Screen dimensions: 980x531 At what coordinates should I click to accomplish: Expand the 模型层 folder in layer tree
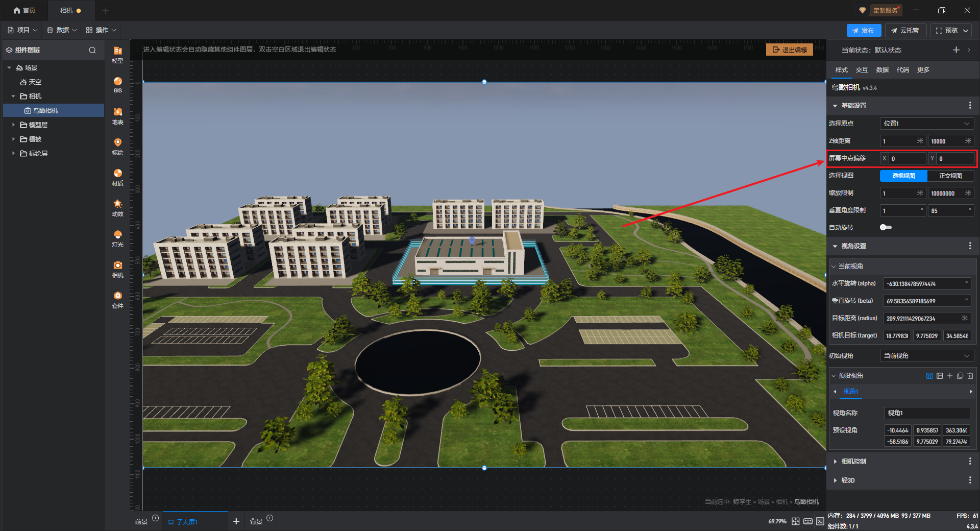click(13, 125)
